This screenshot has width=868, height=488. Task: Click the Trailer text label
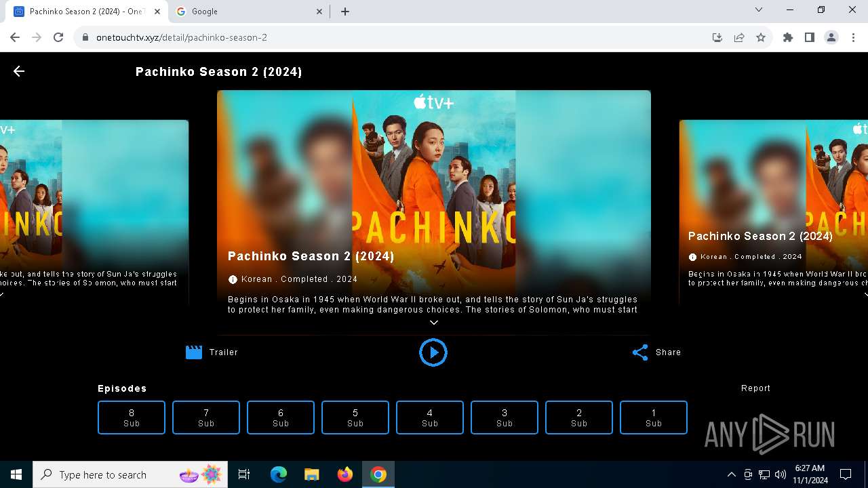(224, 352)
